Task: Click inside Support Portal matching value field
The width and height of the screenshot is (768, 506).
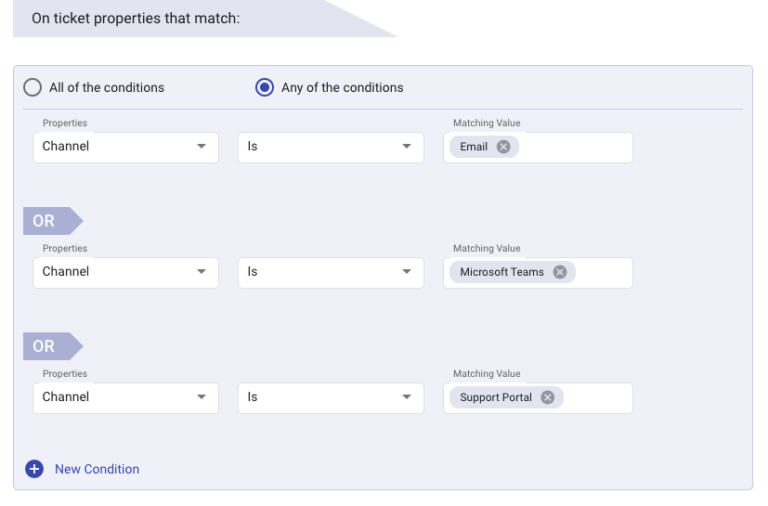Action: point(598,398)
